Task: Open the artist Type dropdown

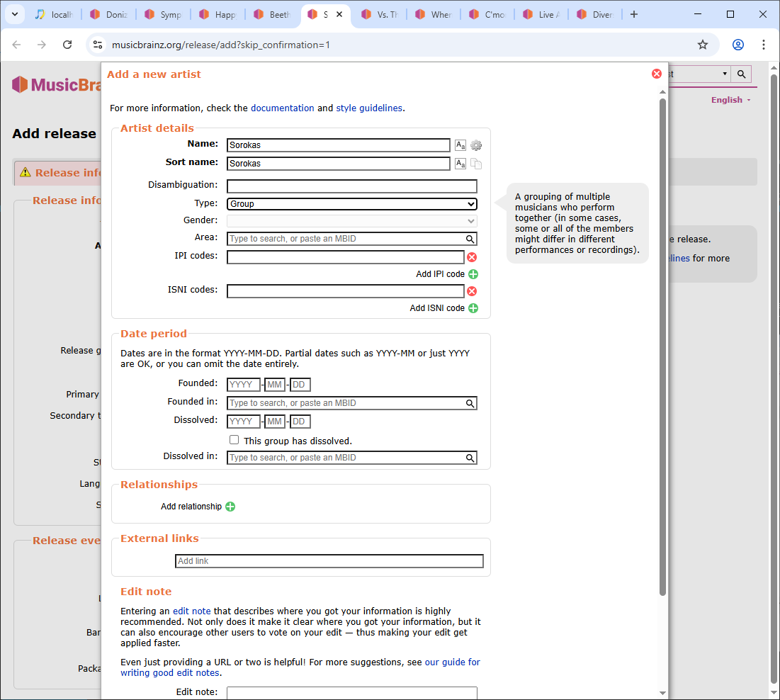Action: 351,204
